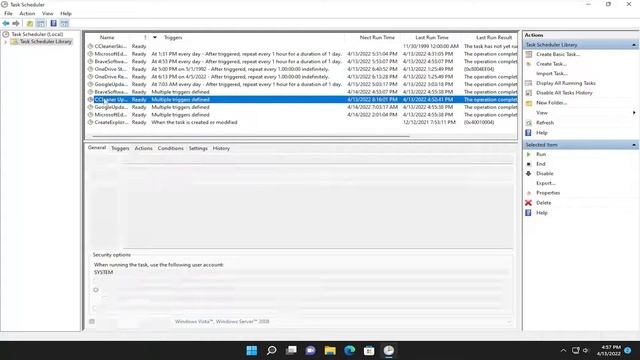The height and width of the screenshot is (360, 640).
Task: Select Task Scheduler (Local) tree root
Action: pos(37,35)
